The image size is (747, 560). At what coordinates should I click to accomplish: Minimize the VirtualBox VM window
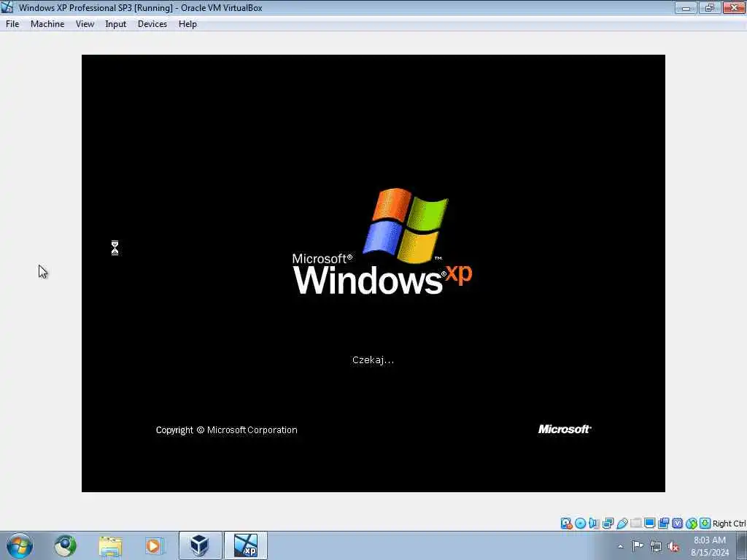point(686,7)
